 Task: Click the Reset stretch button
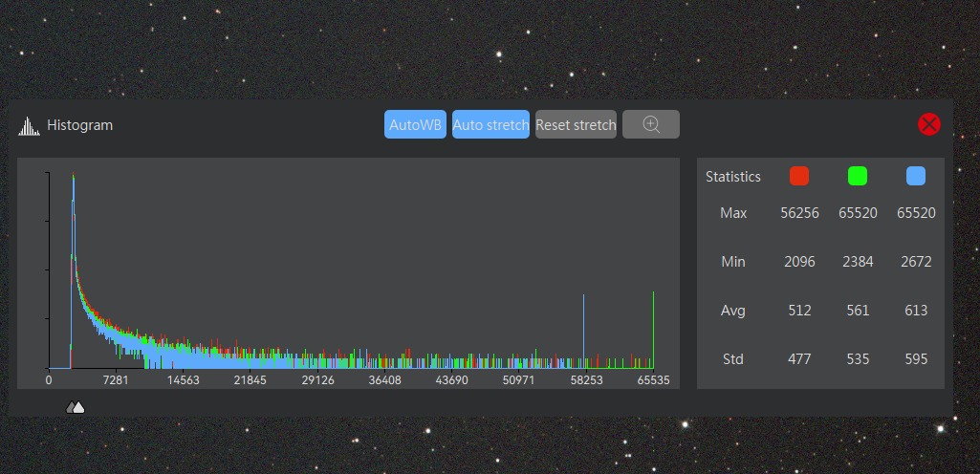click(x=576, y=124)
